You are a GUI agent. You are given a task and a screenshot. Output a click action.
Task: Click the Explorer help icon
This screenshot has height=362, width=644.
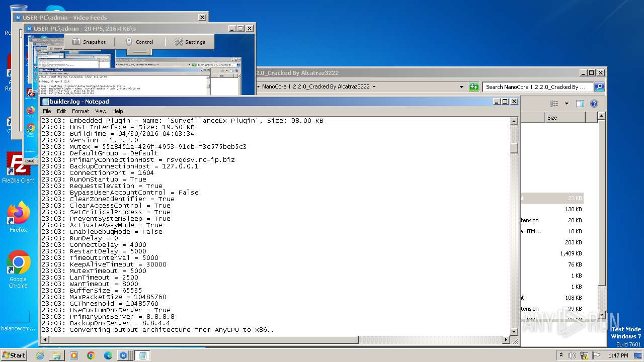coord(594,104)
